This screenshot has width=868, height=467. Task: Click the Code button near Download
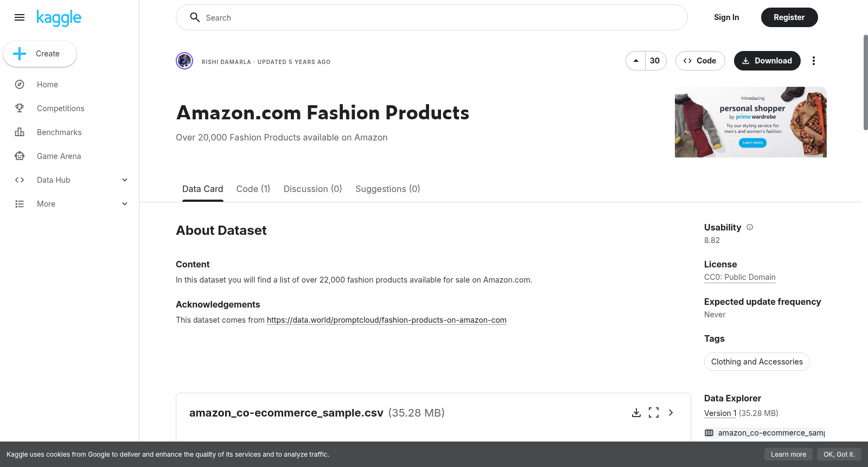(x=700, y=61)
